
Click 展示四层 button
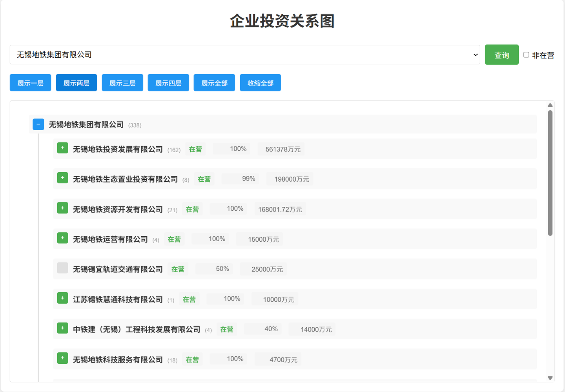pyautogui.click(x=168, y=83)
